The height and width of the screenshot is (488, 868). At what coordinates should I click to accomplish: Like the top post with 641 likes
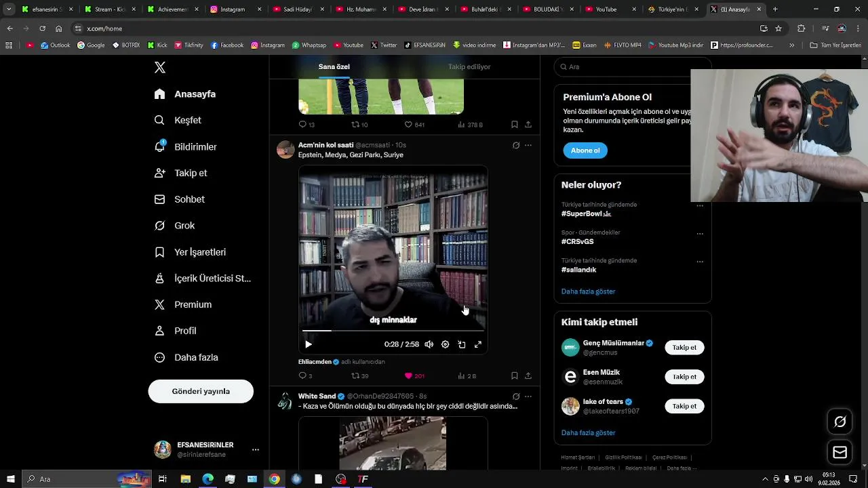point(414,125)
